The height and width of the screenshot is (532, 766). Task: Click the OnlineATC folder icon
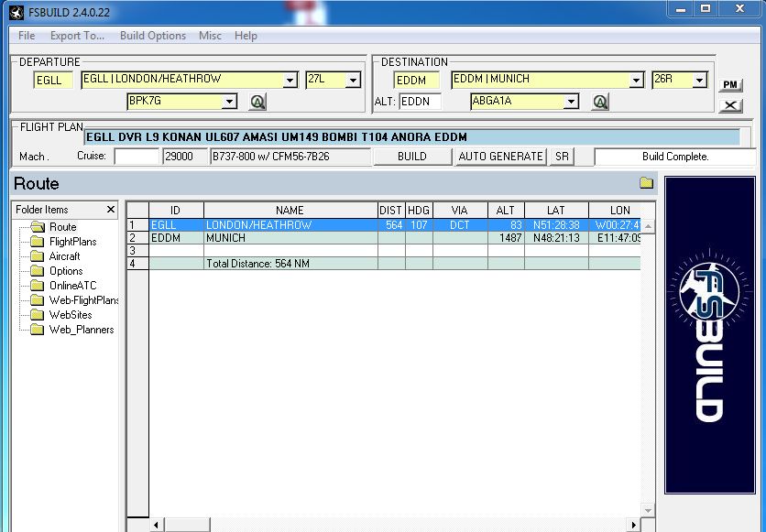click(x=38, y=286)
